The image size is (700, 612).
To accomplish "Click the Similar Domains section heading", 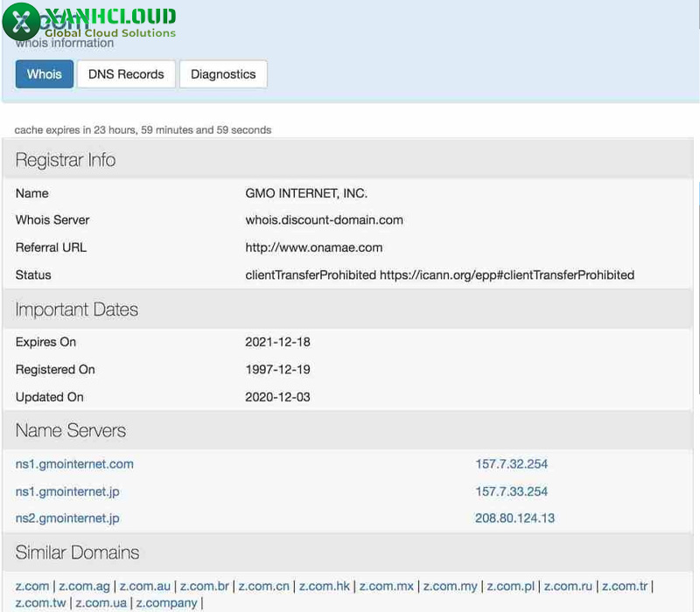I will point(77,553).
